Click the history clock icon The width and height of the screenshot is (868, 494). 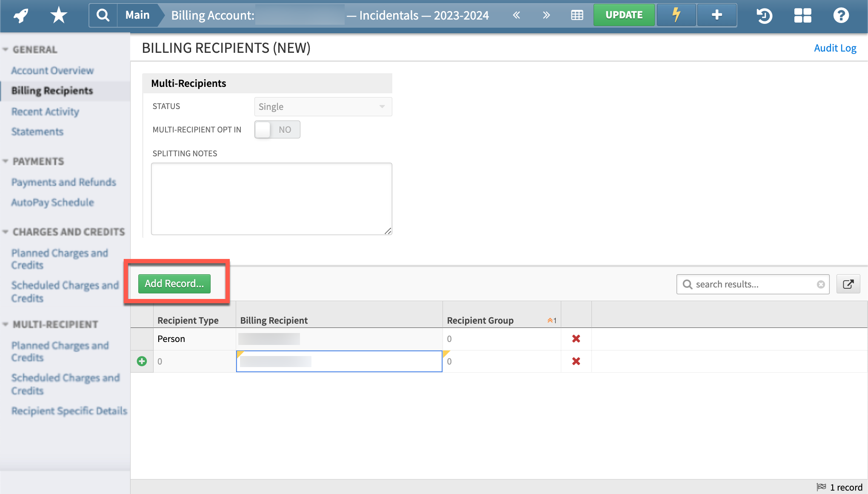pyautogui.click(x=764, y=15)
